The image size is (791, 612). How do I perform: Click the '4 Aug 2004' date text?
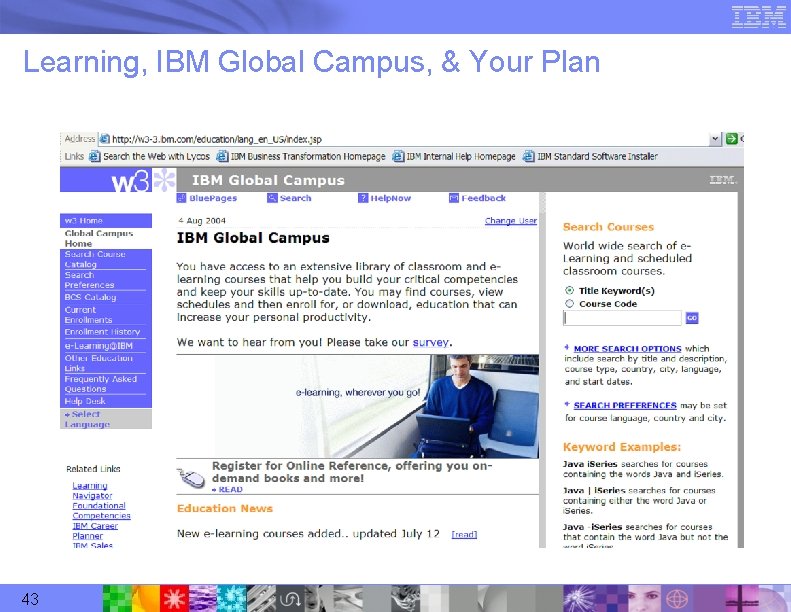[202, 220]
